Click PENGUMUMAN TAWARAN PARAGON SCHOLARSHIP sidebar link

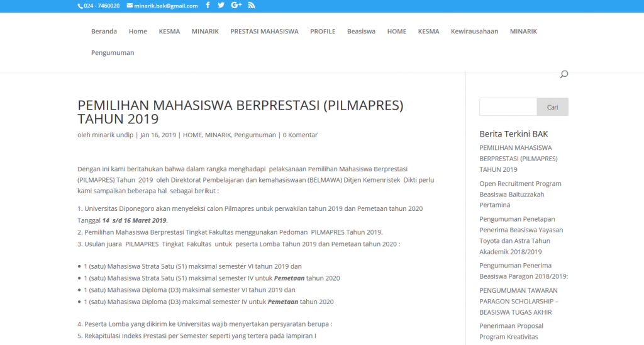(x=518, y=301)
